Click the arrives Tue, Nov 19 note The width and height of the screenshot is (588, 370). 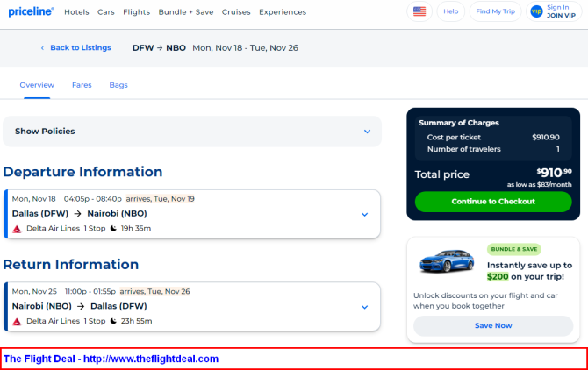pos(160,199)
